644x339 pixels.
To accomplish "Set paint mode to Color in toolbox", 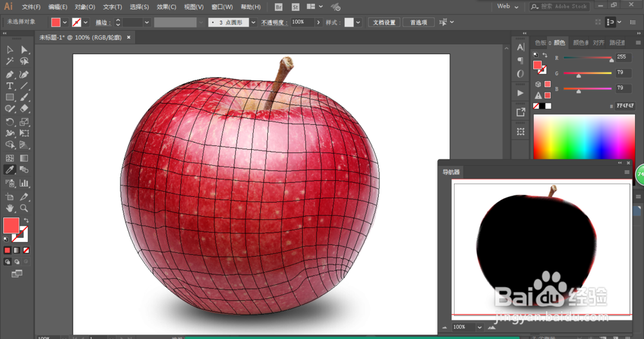I will point(7,250).
